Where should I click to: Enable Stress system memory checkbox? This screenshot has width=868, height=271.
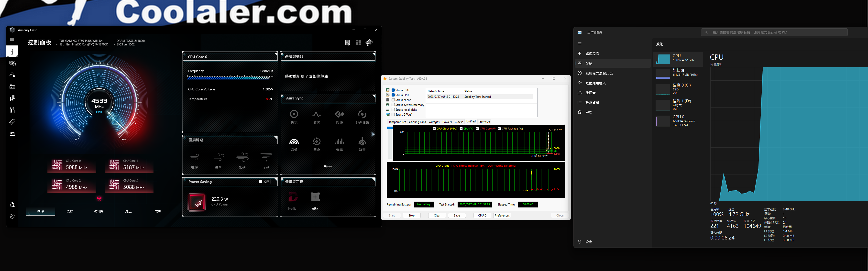(393, 105)
